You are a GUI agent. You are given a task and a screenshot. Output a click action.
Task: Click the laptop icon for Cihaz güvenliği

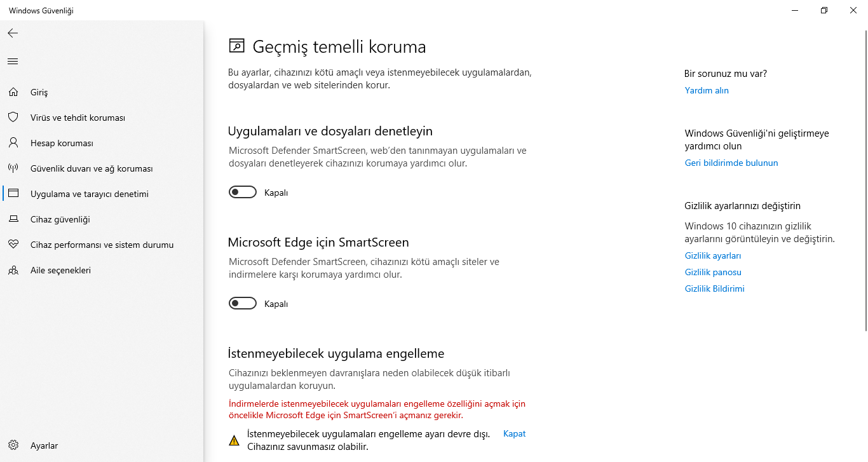tap(13, 219)
